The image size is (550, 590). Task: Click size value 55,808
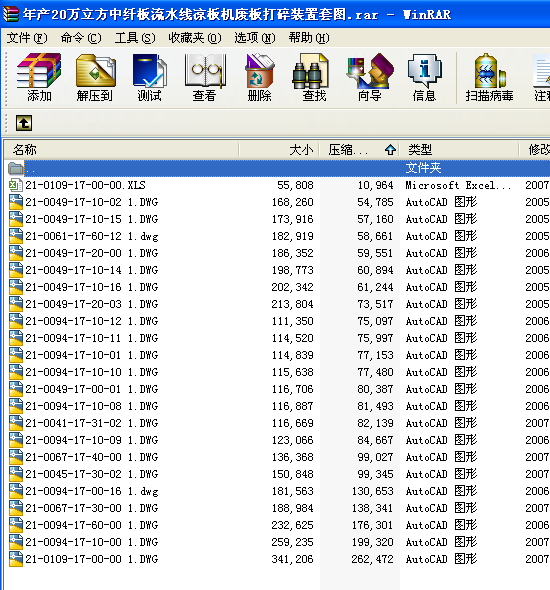(295, 185)
